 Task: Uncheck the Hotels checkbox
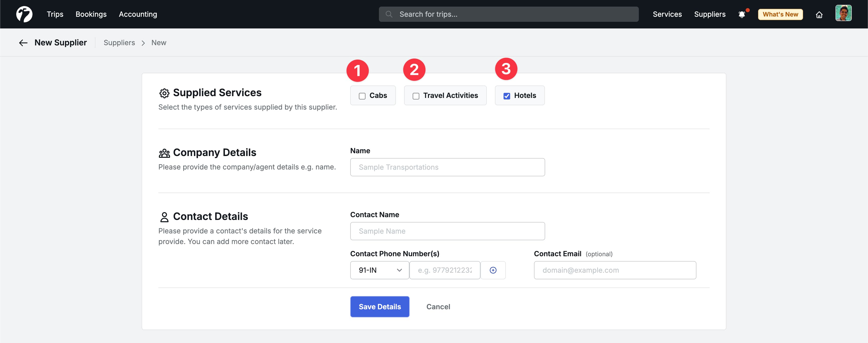pos(506,96)
